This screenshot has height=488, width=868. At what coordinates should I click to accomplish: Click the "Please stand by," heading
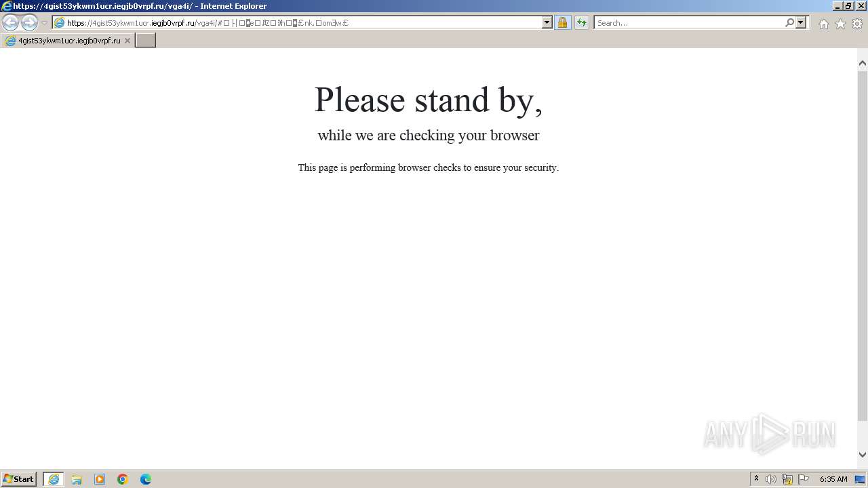click(429, 100)
